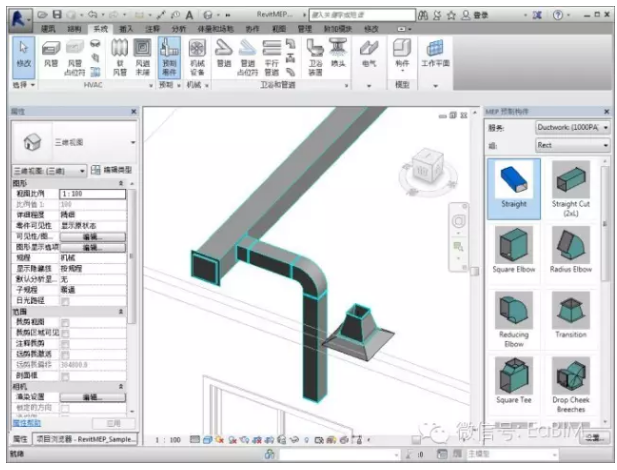
Task: Select the 风管占位符 duct placeholder tool
Action: point(74,57)
